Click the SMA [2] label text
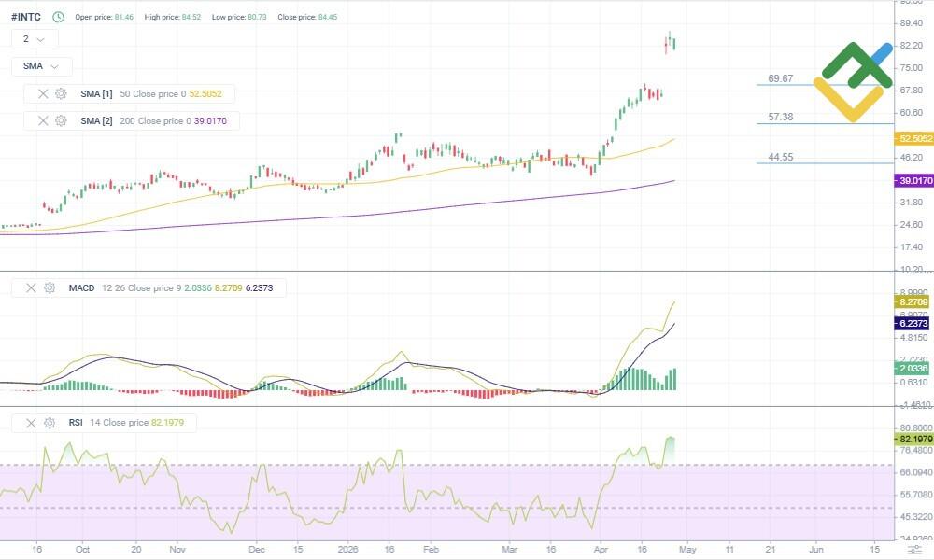 coord(96,120)
